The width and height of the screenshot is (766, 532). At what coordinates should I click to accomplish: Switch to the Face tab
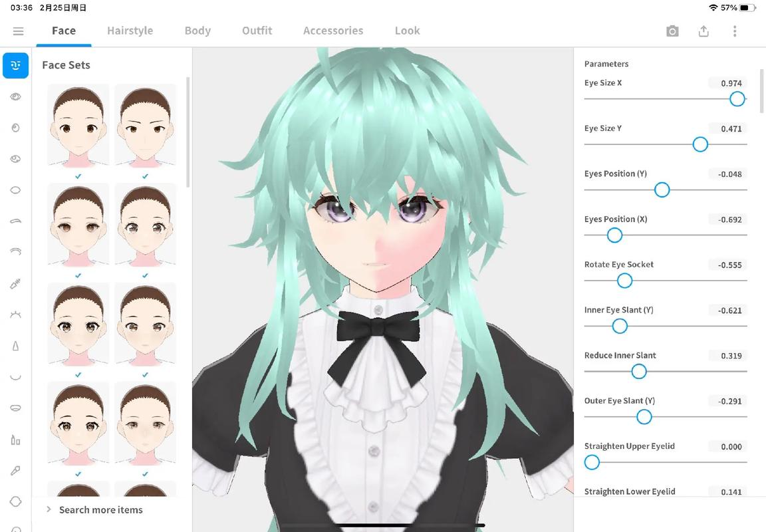(64, 31)
